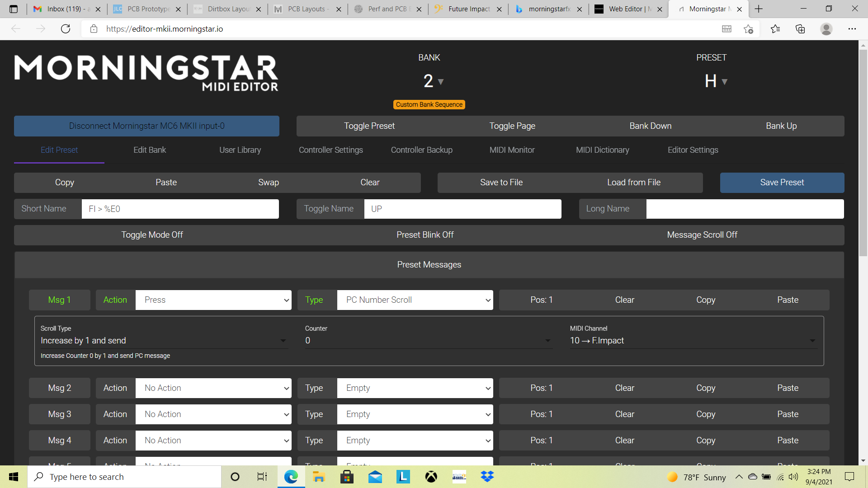
Task: Switch to the User Library tab
Action: coord(240,150)
